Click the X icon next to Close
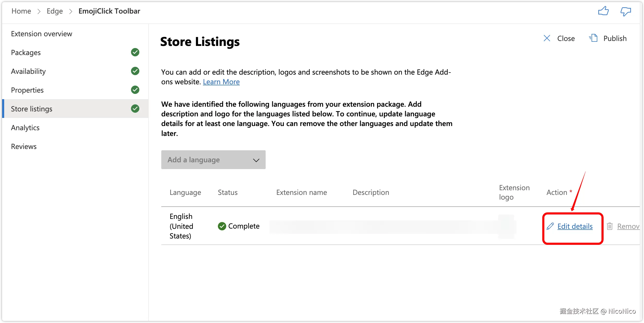The height and width of the screenshot is (323, 644). tap(547, 38)
